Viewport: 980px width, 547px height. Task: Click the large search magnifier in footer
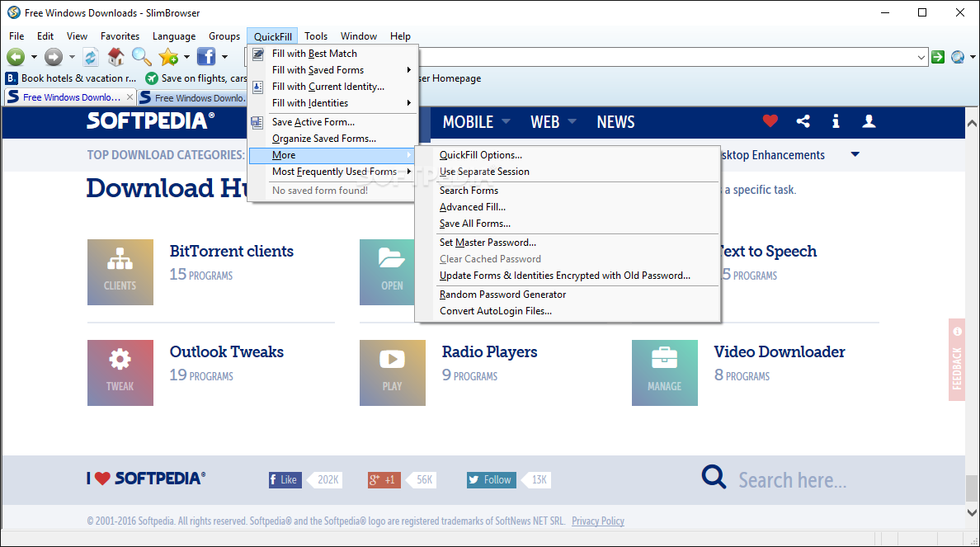[x=713, y=478]
